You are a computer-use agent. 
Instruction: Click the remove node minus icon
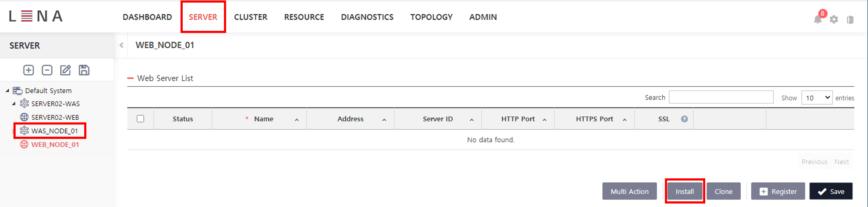[x=47, y=70]
